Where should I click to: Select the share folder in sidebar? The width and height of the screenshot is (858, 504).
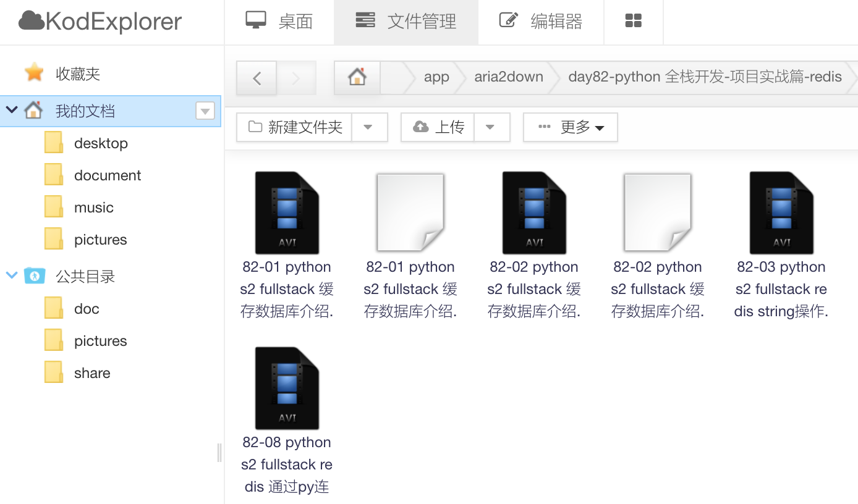click(x=91, y=373)
